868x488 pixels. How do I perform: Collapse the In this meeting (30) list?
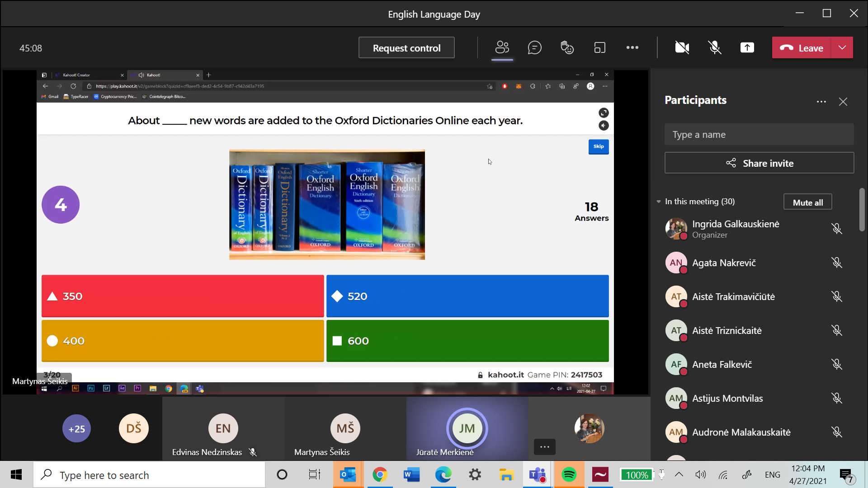[659, 202]
